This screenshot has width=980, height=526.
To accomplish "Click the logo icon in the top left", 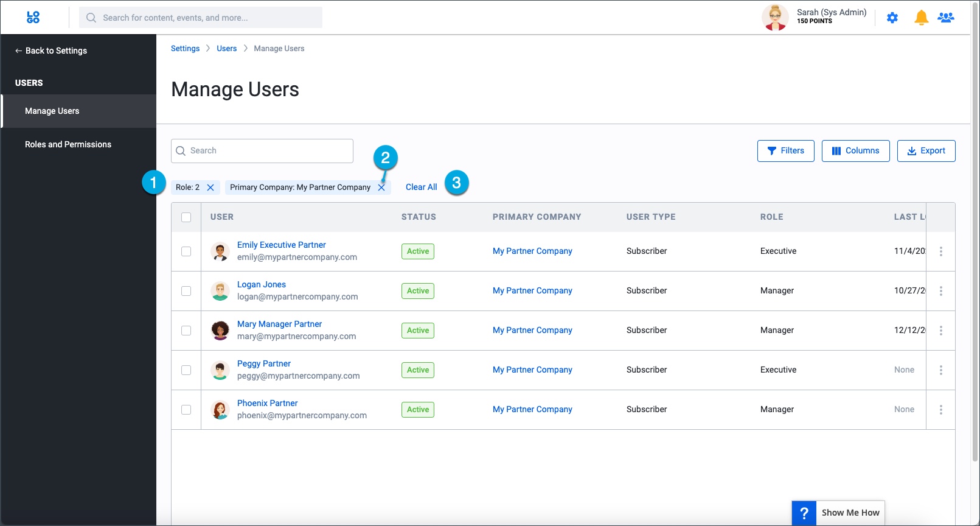I will (33, 18).
